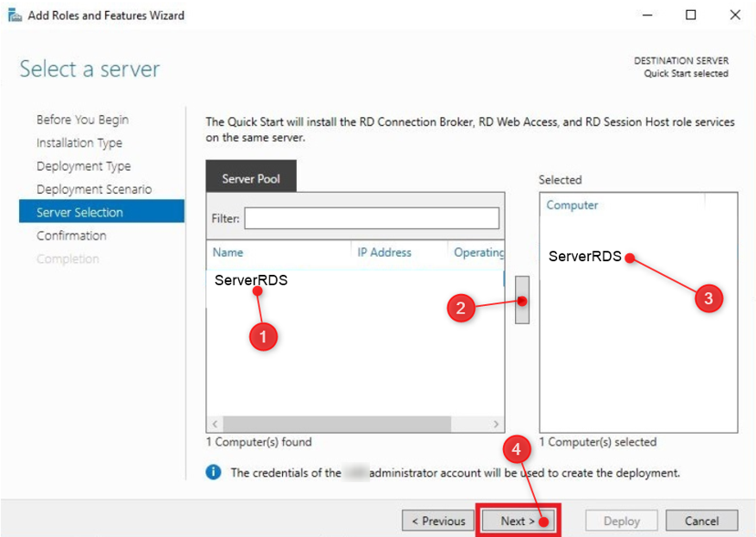Click the blue information icon beside credentials note
Viewport: 756px width, 537px height.
coord(214,472)
